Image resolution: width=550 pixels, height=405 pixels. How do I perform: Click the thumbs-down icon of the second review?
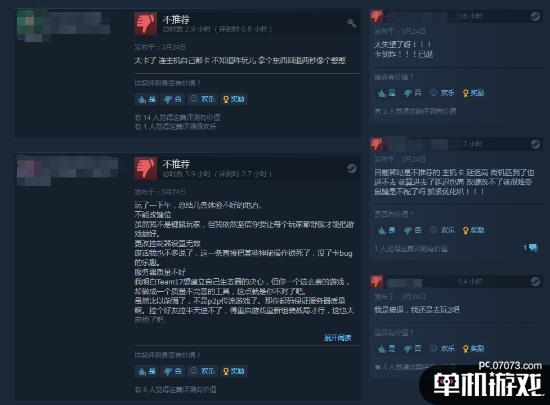pyautogui.click(x=146, y=169)
